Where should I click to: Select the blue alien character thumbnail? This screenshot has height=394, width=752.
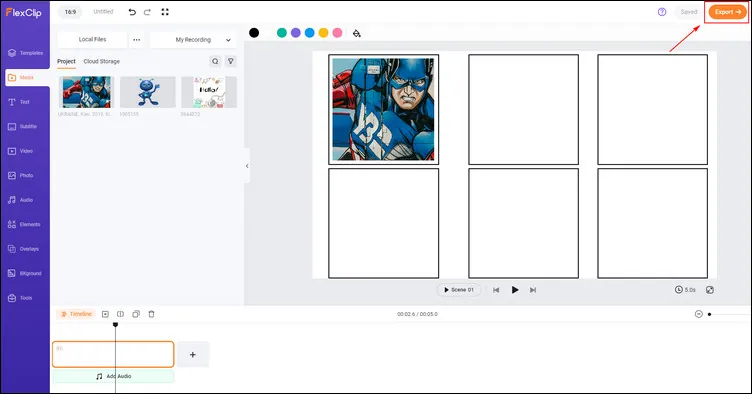click(148, 92)
